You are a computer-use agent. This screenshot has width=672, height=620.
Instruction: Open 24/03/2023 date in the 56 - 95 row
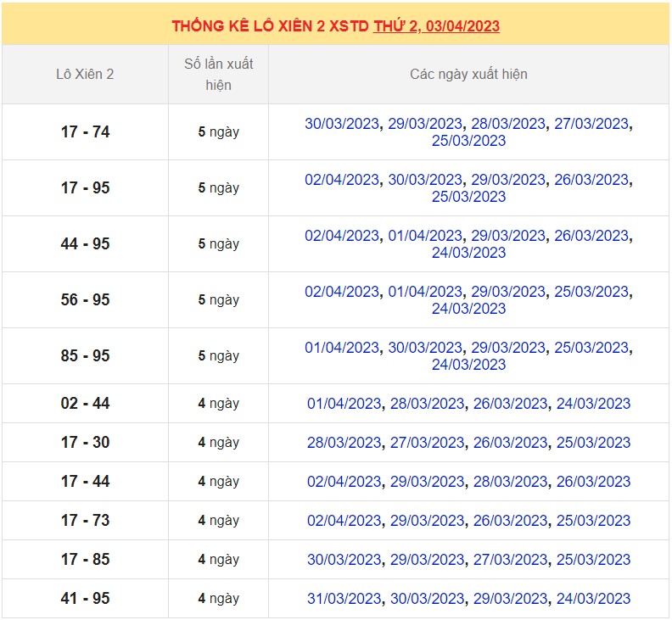click(x=468, y=309)
